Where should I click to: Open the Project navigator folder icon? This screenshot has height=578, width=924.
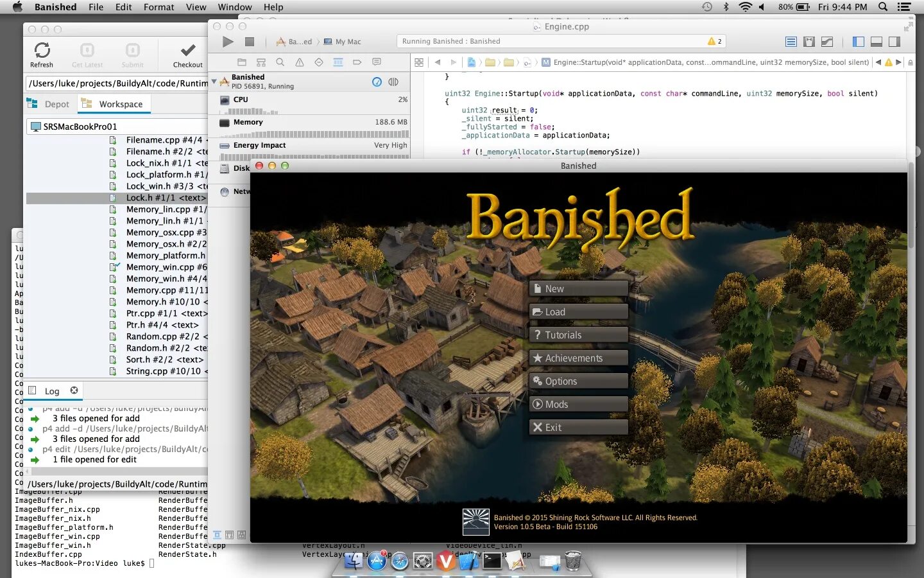tap(242, 62)
